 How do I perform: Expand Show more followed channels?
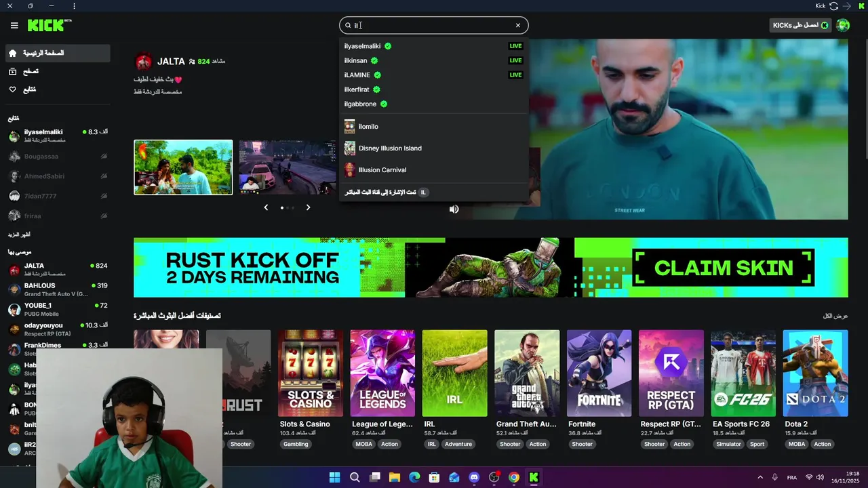[19, 235]
